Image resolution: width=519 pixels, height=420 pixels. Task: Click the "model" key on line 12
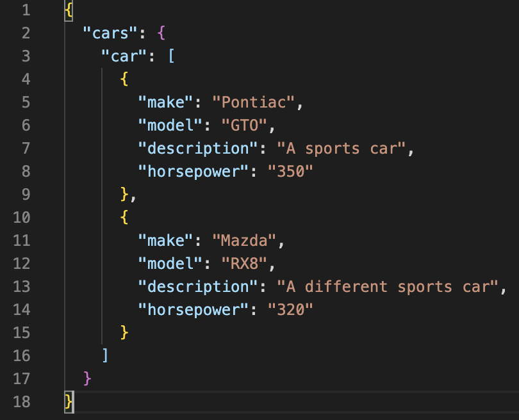[170, 264]
